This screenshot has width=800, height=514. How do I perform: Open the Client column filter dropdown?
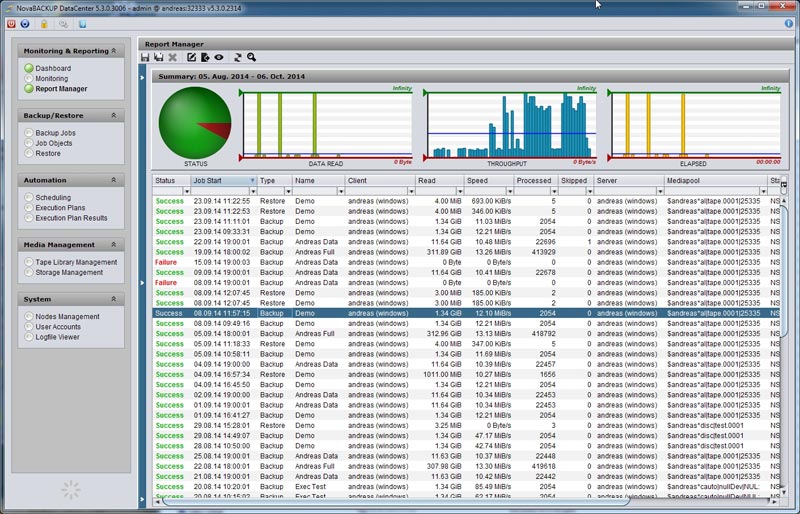click(411, 191)
